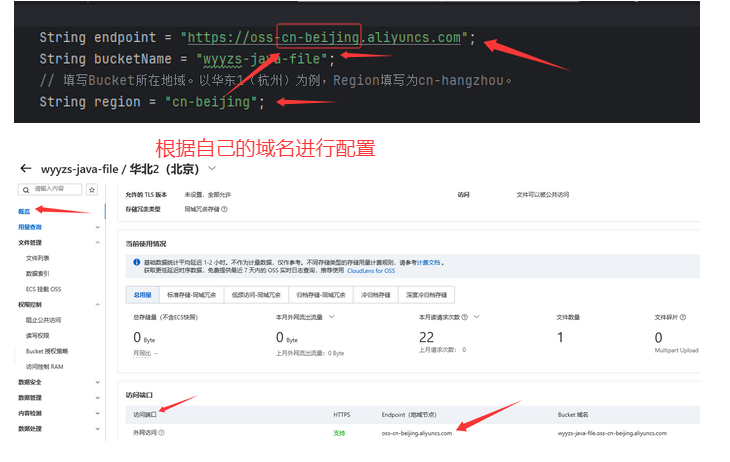Screen dimensions: 730x462
Task: Click the Multipart Upload label
Action: click(676, 350)
